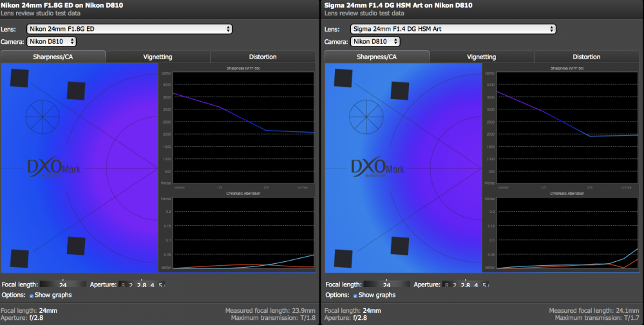Click the title 'Nikon 24mm F1.8G ED on Nikon D810'

coord(62,5)
